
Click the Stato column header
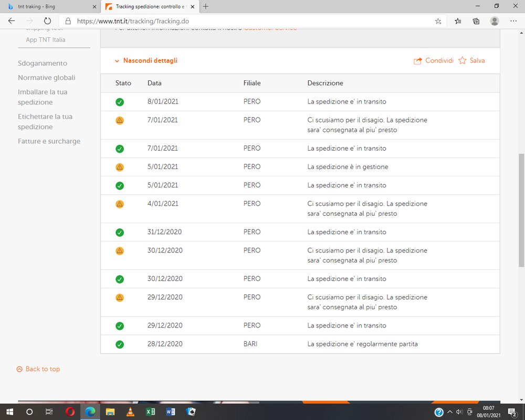(123, 83)
